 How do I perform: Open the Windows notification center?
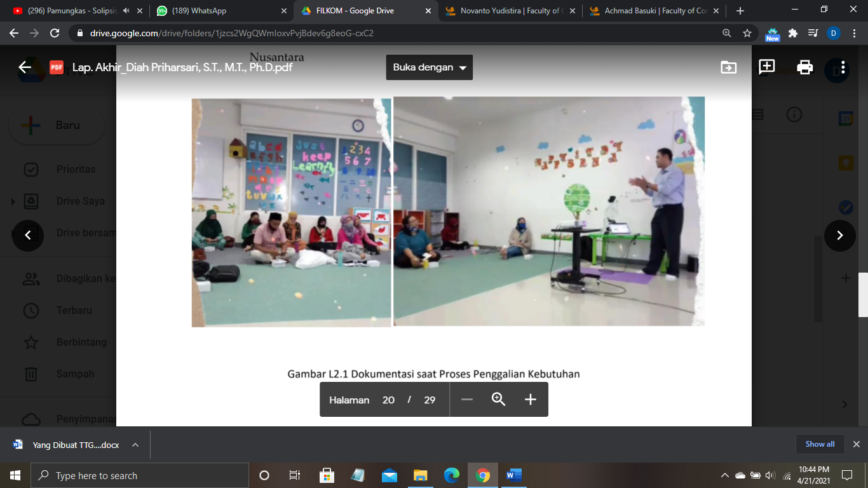click(846, 475)
